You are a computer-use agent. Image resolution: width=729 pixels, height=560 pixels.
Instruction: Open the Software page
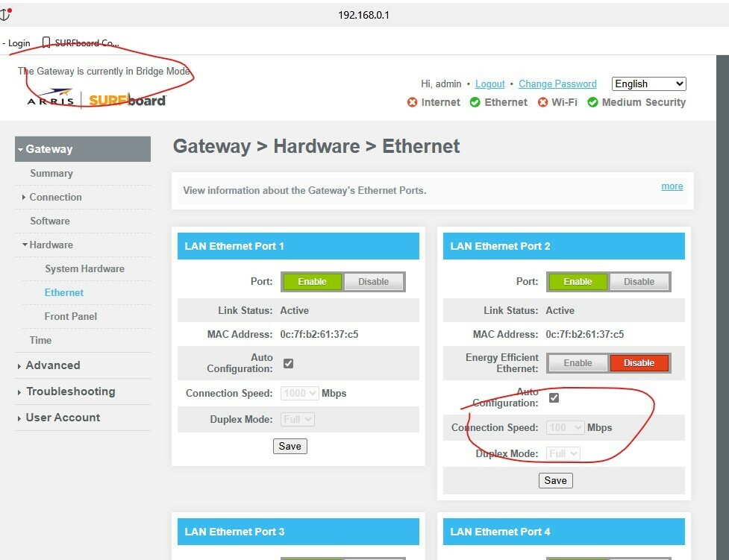[50, 221]
